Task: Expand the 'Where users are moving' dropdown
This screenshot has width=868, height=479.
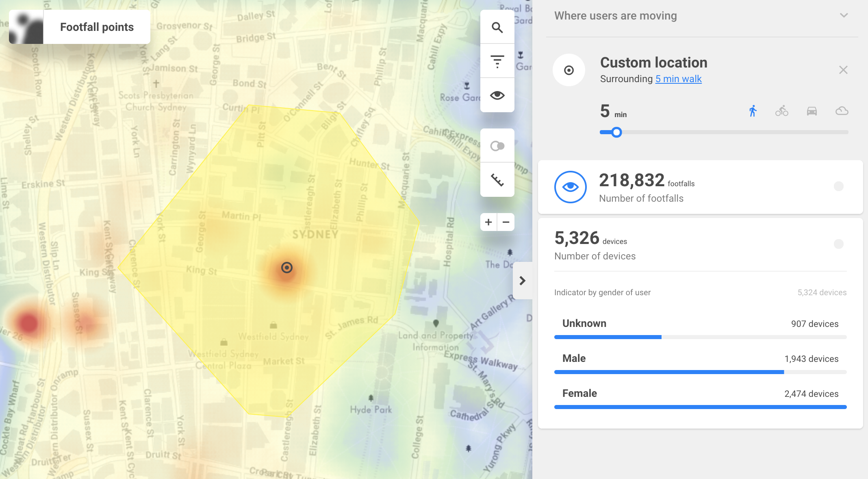Action: (x=844, y=15)
